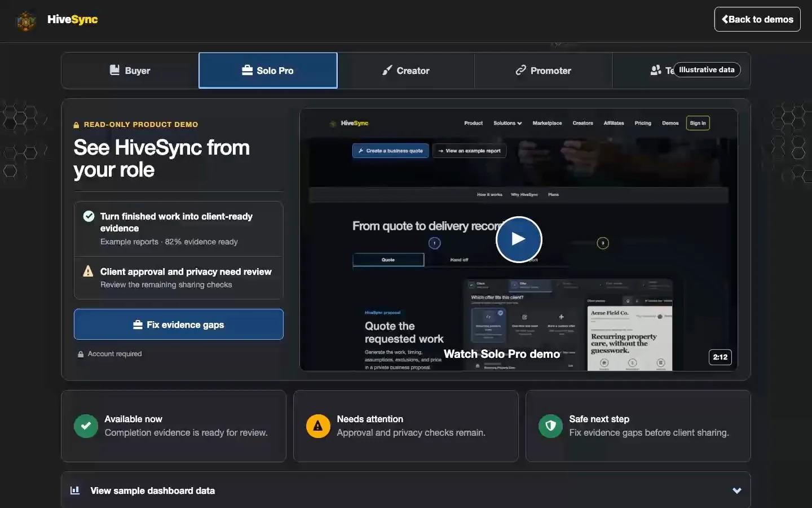Click the bar chart icon beside View sample dashboard data
The width and height of the screenshot is (812, 508).
[x=74, y=490]
